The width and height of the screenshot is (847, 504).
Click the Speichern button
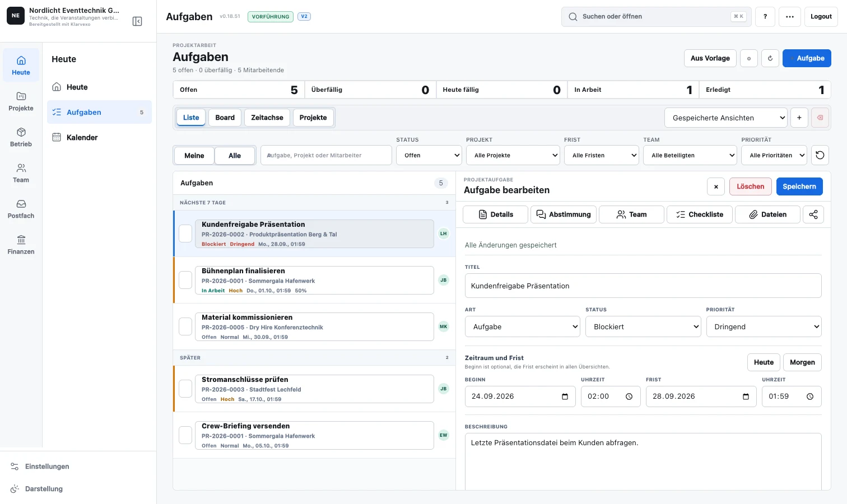tap(799, 186)
